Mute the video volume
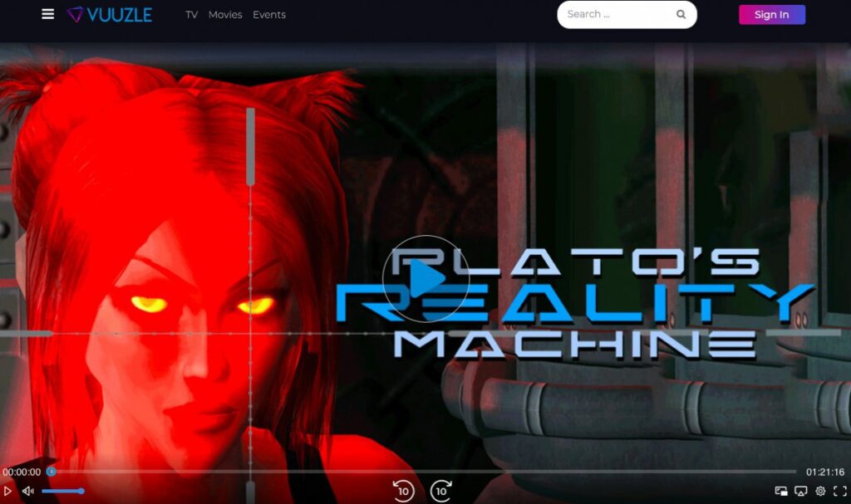 pyautogui.click(x=27, y=491)
